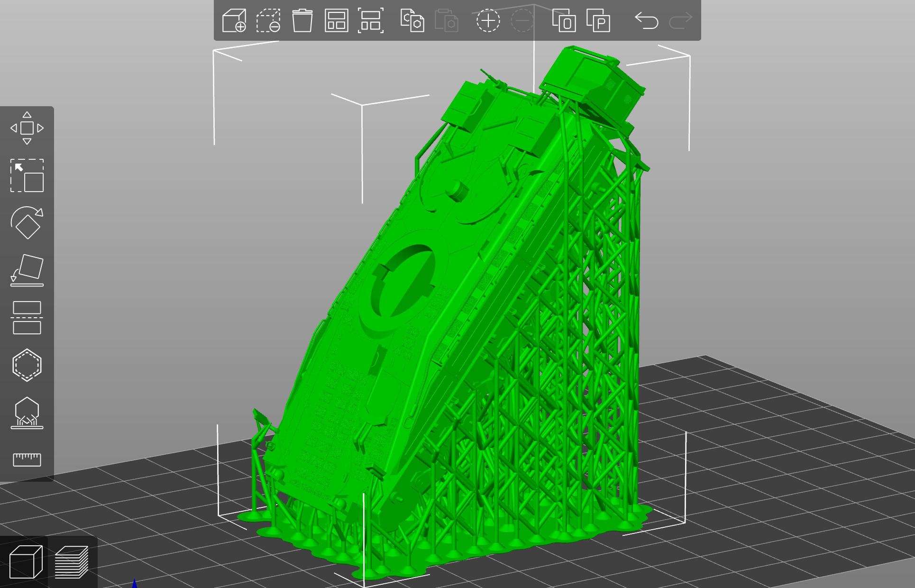915x588 pixels.
Task: Click the Redo arrow
Action: [681, 20]
